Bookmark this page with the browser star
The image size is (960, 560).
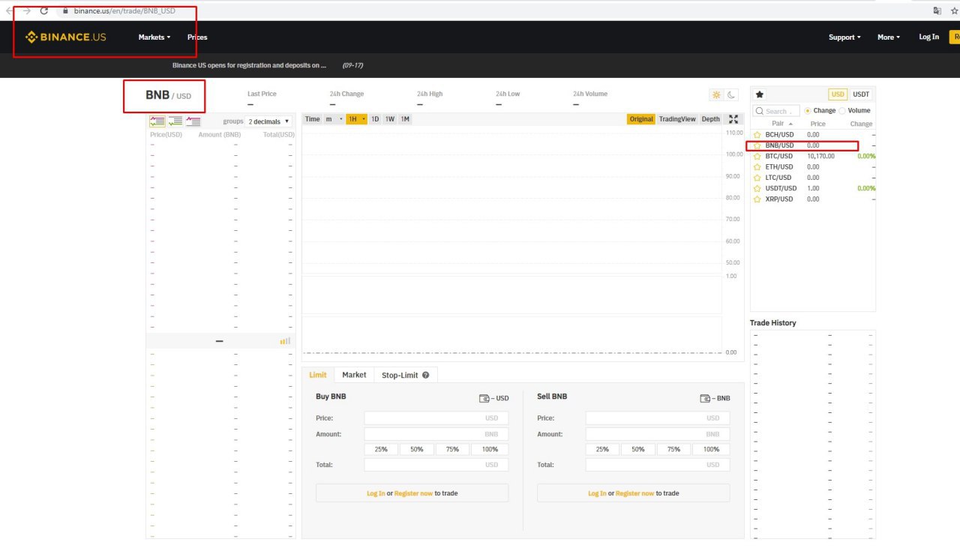pyautogui.click(x=955, y=10)
